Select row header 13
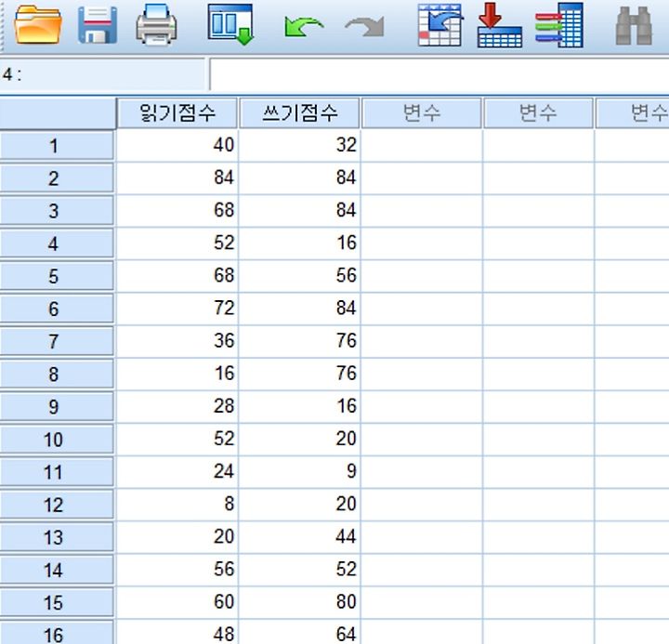 pos(57,537)
